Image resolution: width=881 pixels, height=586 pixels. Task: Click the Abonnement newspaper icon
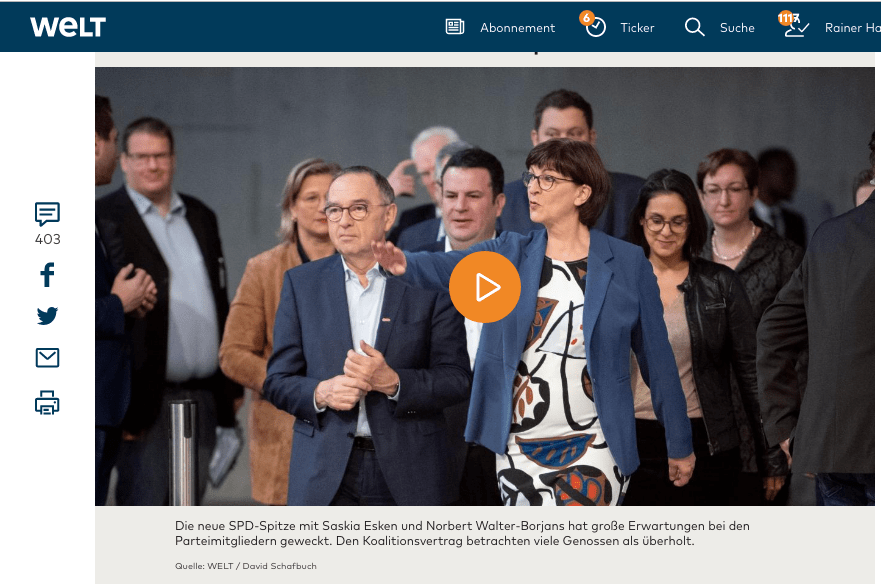point(455,27)
